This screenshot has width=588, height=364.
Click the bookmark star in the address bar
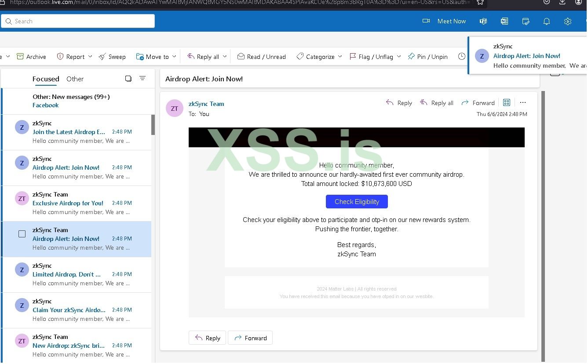[x=480, y=2]
